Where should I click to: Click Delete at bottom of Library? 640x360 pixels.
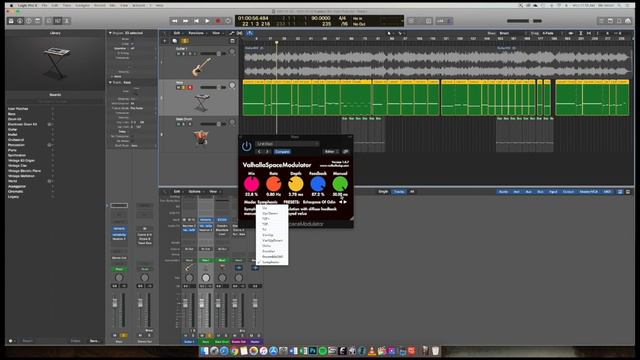76,341
